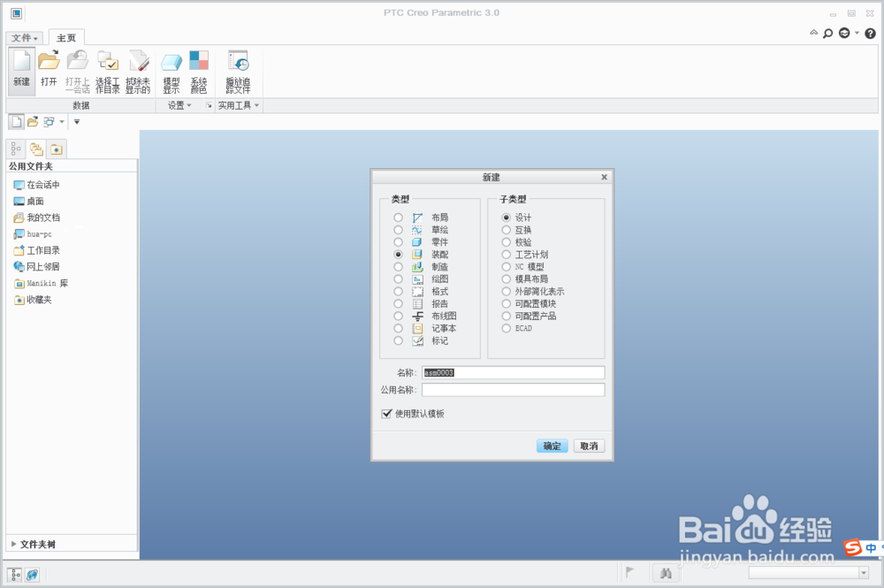Screen dimensions: 884x588
Task: Open 系统颜色 settings icon
Action: tap(198, 71)
